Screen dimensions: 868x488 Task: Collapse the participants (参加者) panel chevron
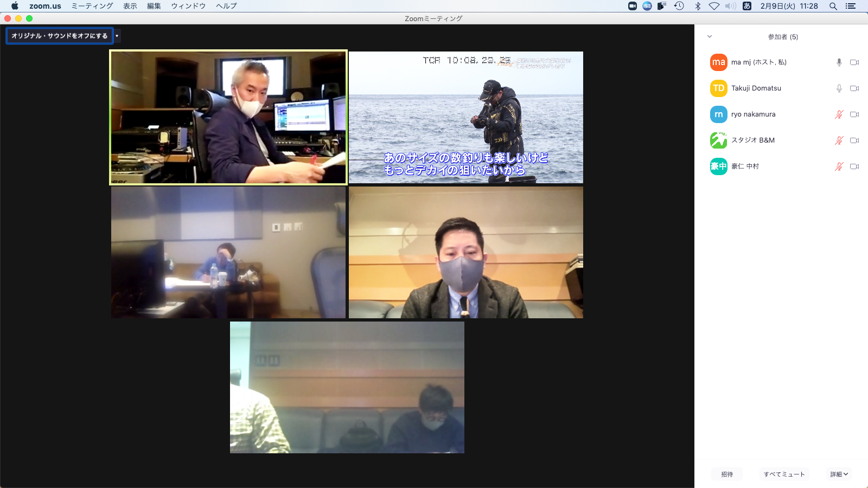[709, 37]
